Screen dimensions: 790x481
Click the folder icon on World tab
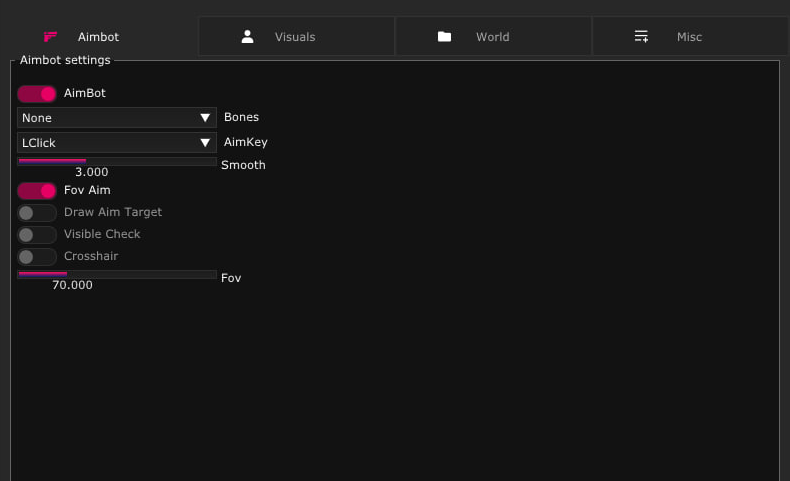(x=444, y=37)
